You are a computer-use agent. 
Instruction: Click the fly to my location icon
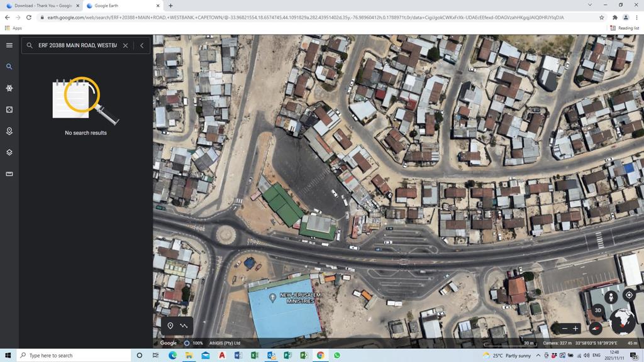click(629, 295)
